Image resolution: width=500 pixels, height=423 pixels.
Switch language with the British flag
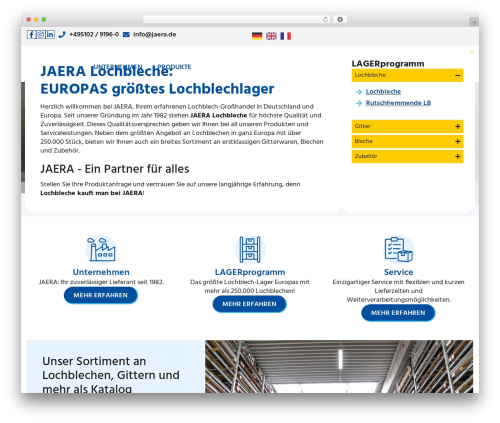coord(271,36)
